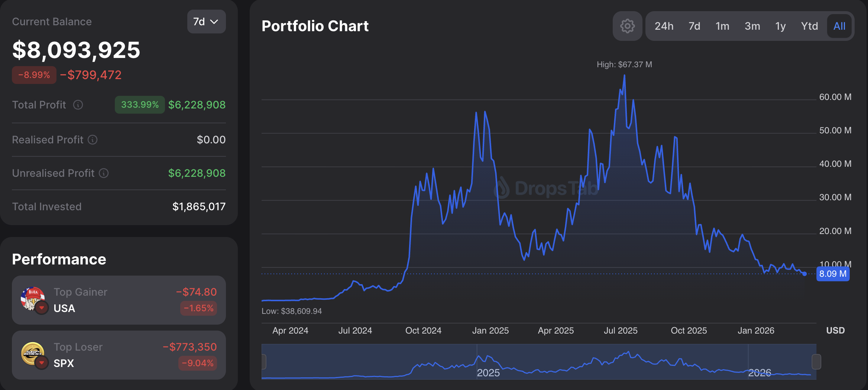The height and width of the screenshot is (390, 868).
Task: Click the SPX token logo icon
Action: (x=33, y=354)
